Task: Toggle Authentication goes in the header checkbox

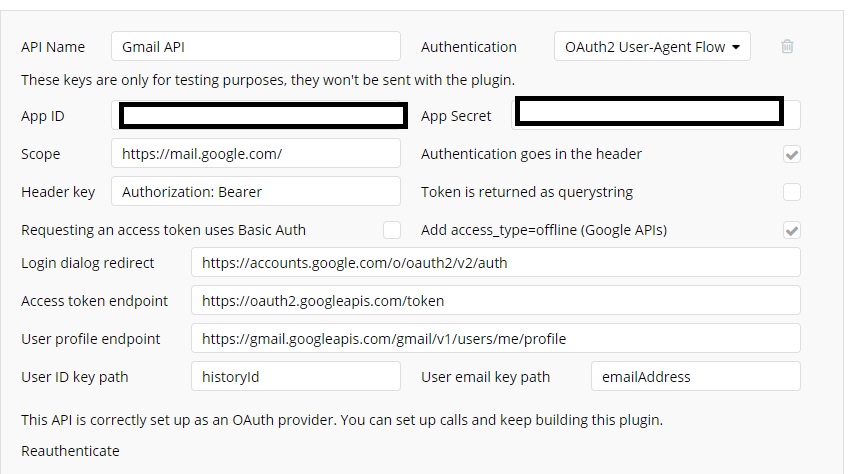Action: (791, 155)
